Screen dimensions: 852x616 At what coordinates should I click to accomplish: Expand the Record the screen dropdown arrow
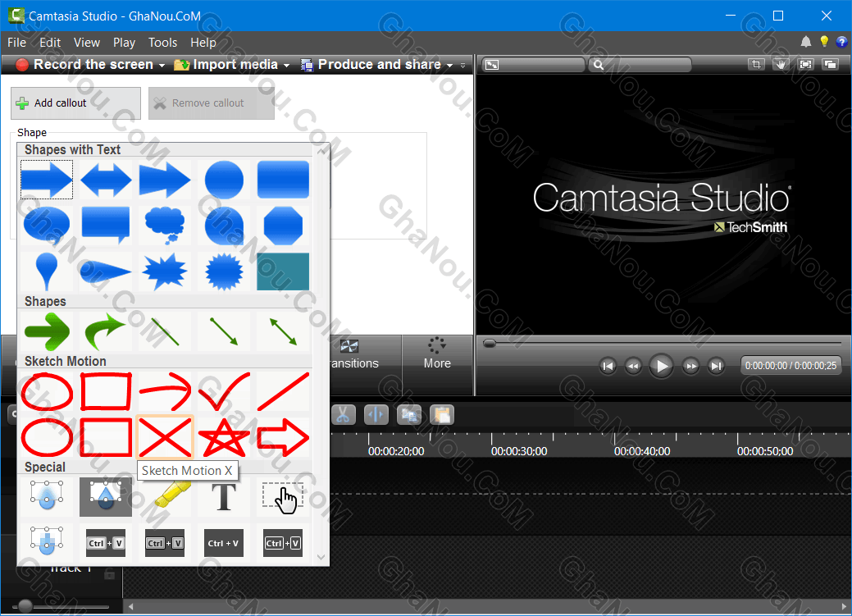coord(162,65)
